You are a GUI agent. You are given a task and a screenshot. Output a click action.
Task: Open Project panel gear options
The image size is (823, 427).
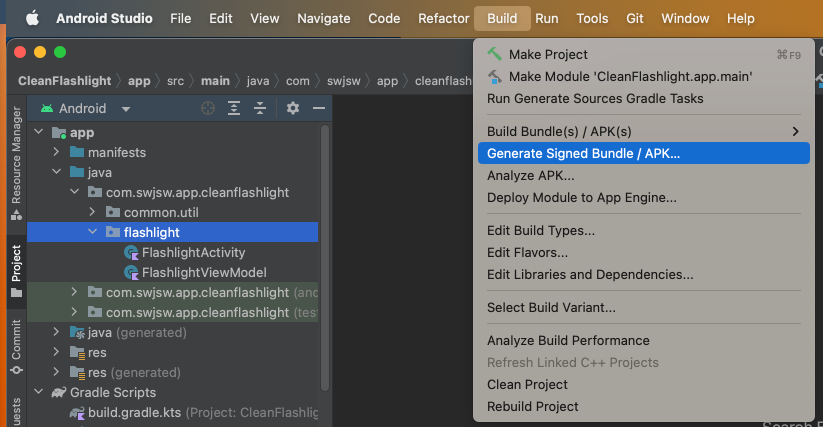(x=293, y=109)
